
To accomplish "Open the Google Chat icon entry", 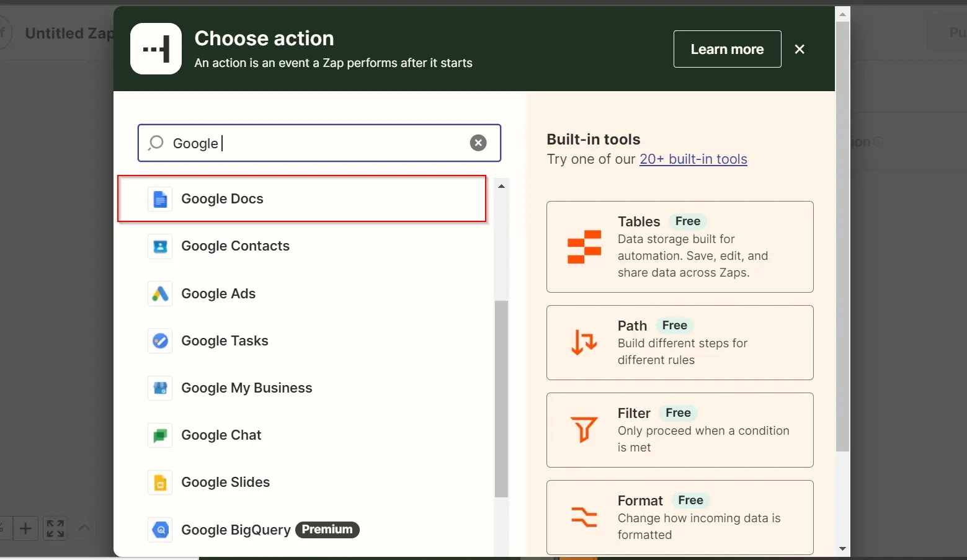I will (160, 435).
